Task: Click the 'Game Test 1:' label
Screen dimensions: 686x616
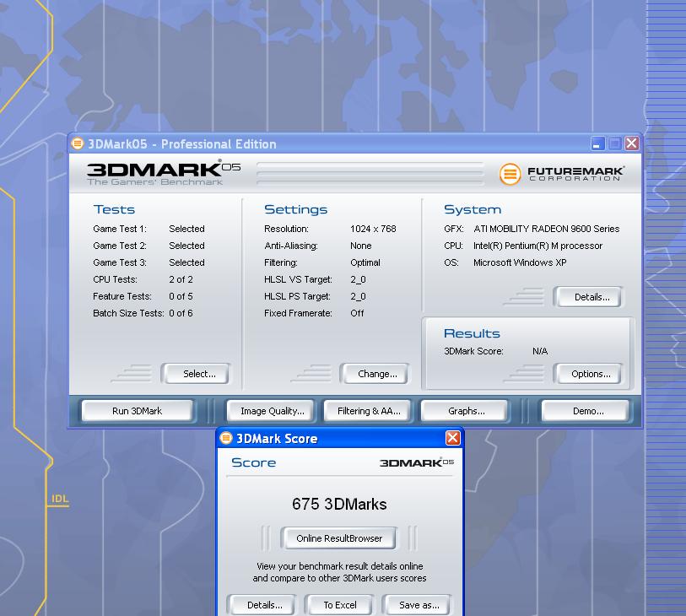Action: (x=120, y=229)
